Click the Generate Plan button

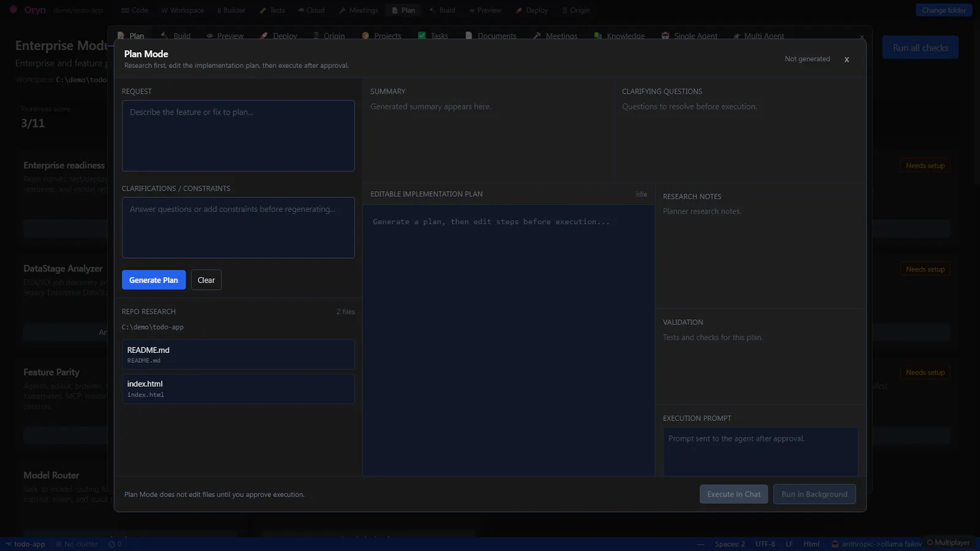(154, 280)
